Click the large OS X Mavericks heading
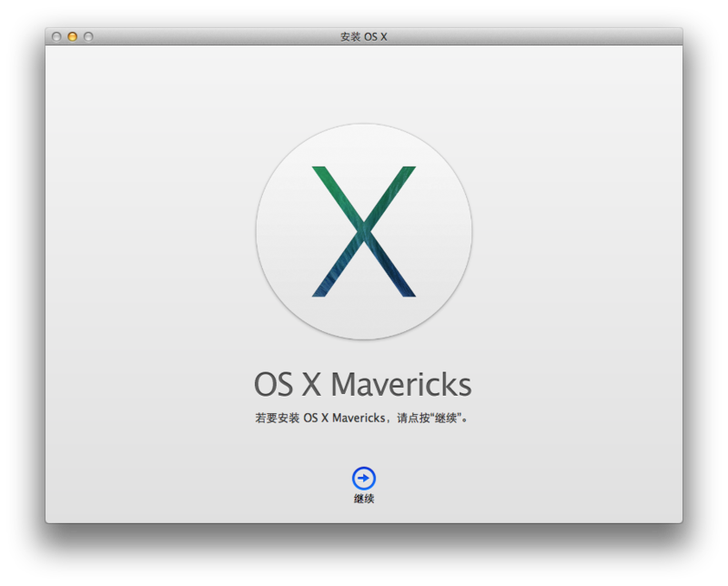 (x=362, y=385)
